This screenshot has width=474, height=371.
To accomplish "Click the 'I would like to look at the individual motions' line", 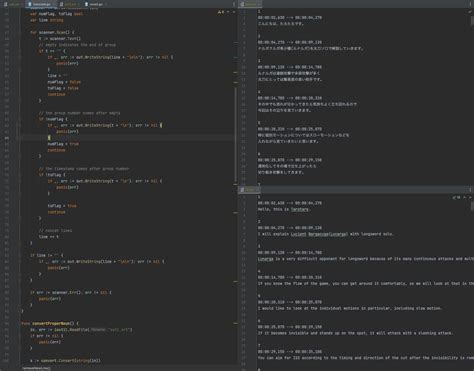I will pos(350,308).
